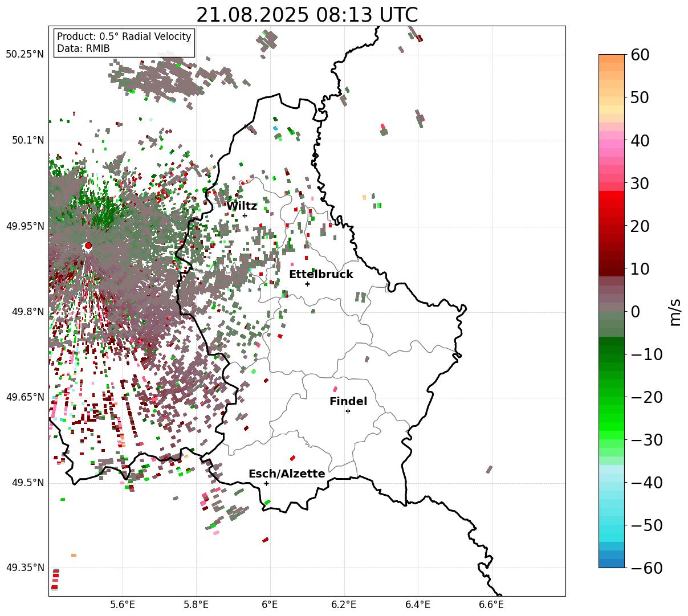
Task: Click the colorbar tick label −40
Action: [x=646, y=483]
